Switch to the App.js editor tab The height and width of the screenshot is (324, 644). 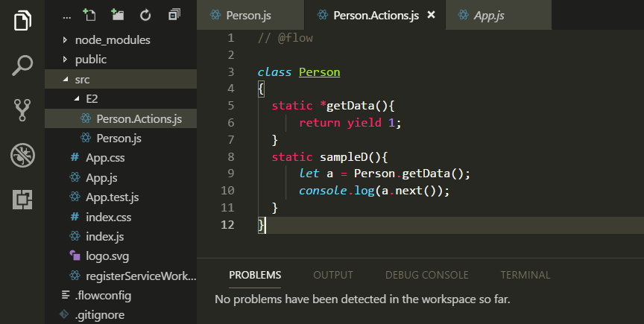coord(489,15)
